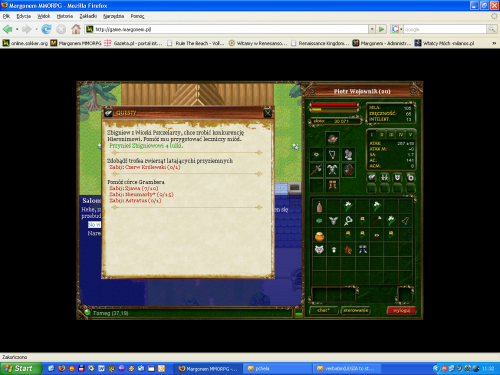Image resolution: width=500 pixels, height=375 pixels.
Task: Click the red potion bottle in the inventory
Action: [x=319, y=207]
